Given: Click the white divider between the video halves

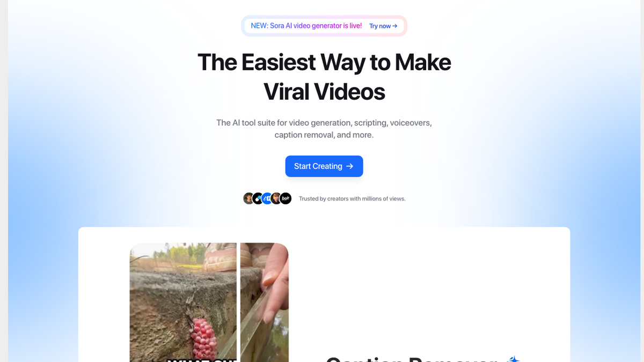Looking at the screenshot, I should click(238, 302).
